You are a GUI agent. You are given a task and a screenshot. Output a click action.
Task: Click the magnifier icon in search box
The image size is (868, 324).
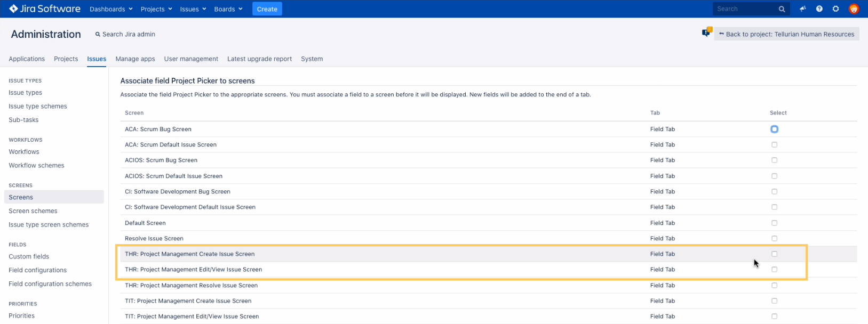782,9
